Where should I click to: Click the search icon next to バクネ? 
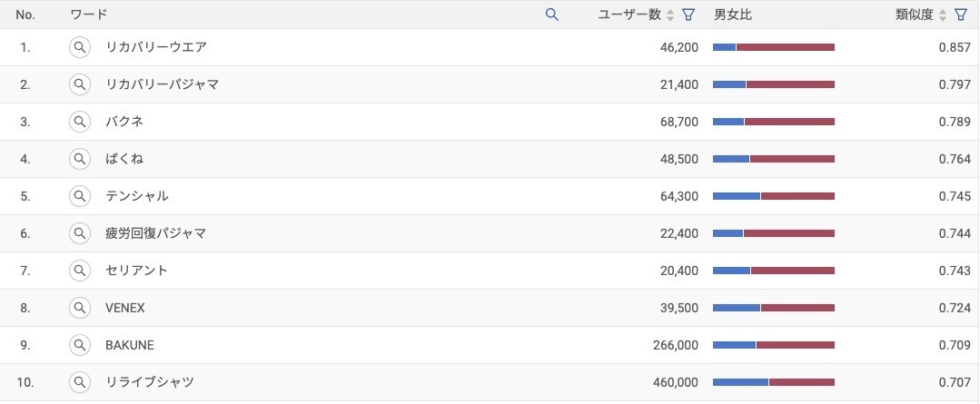click(x=80, y=122)
